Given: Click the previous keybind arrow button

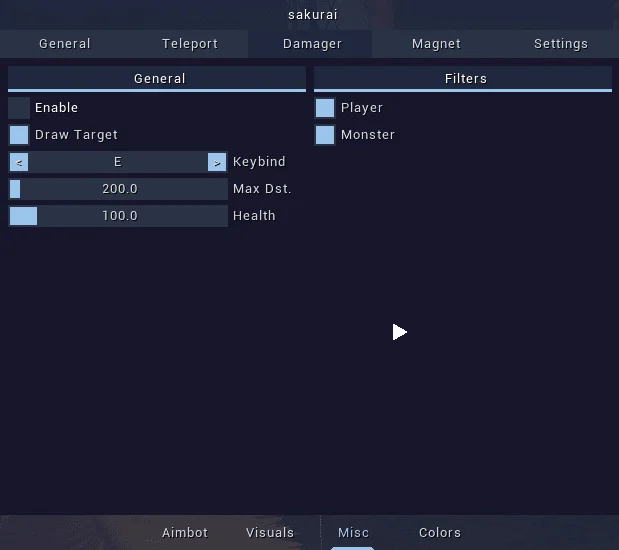Looking at the screenshot, I should tap(19, 162).
